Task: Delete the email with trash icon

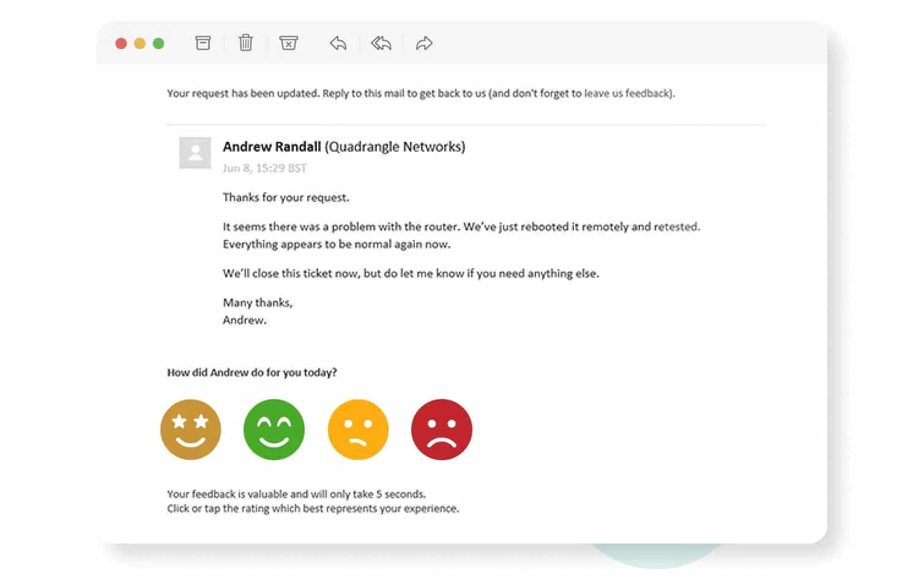Action: (245, 43)
